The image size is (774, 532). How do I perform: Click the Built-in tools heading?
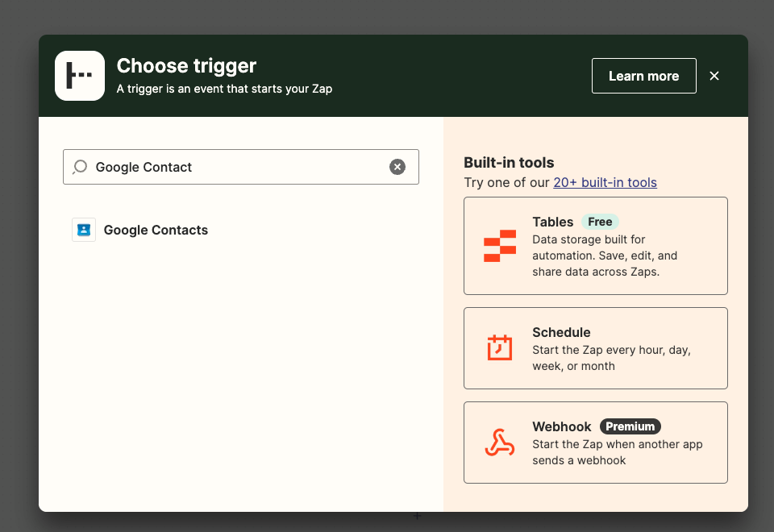(x=509, y=162)
